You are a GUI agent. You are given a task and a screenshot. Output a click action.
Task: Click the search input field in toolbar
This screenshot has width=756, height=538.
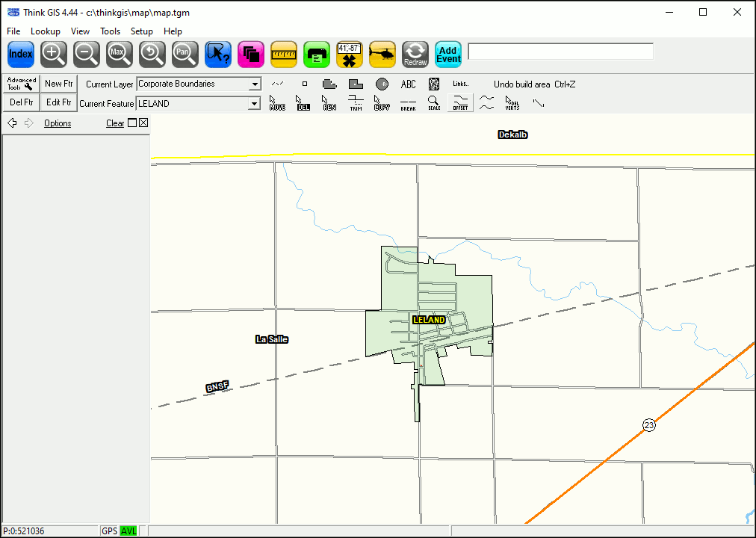[x=560, y=52]
